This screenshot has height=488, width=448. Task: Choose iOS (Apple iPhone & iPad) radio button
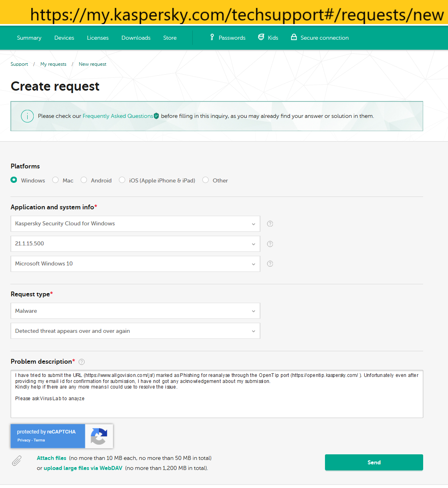[122, 180]
